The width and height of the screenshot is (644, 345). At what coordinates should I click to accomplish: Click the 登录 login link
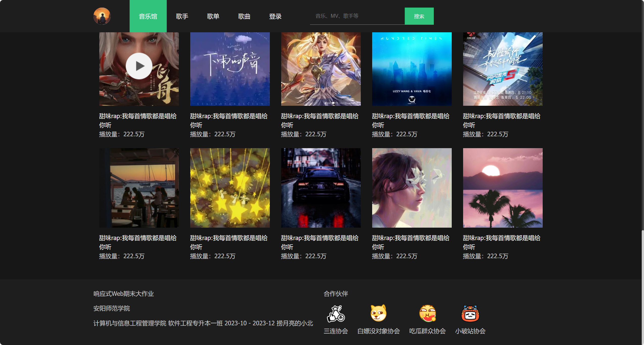pos(275,16)
